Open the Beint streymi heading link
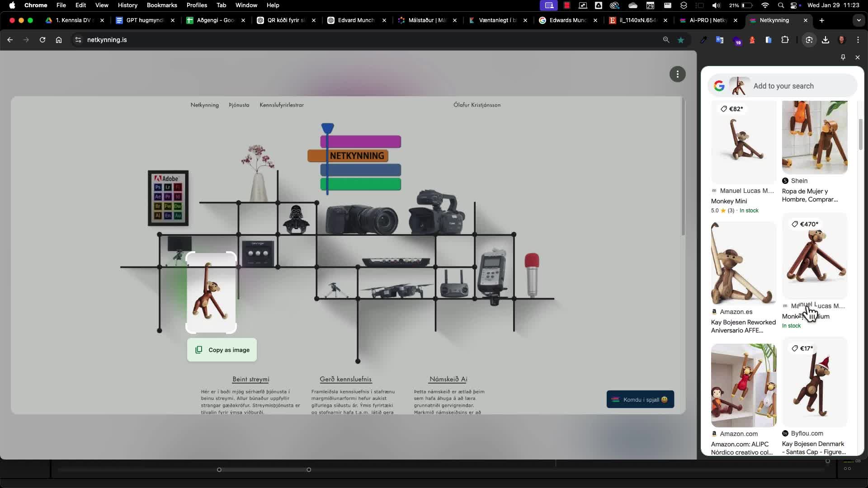This screenshot has height=488, width=868. (x=251, y=379)
